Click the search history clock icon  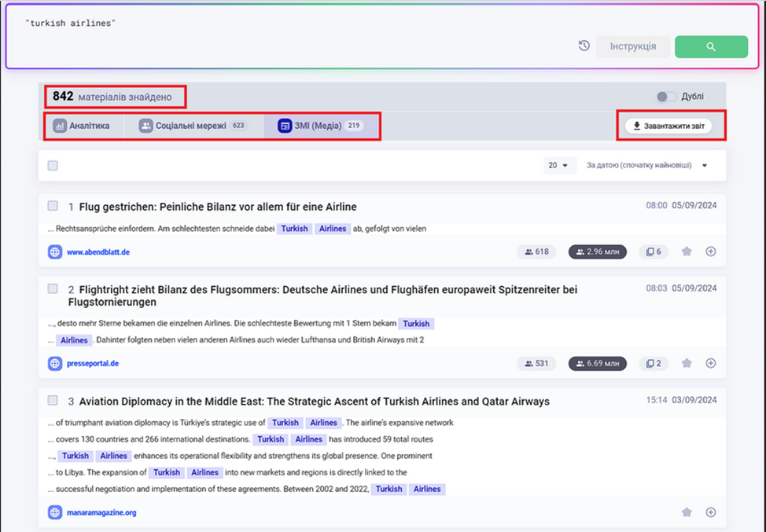pyautogui.click(x=584, y=46)
